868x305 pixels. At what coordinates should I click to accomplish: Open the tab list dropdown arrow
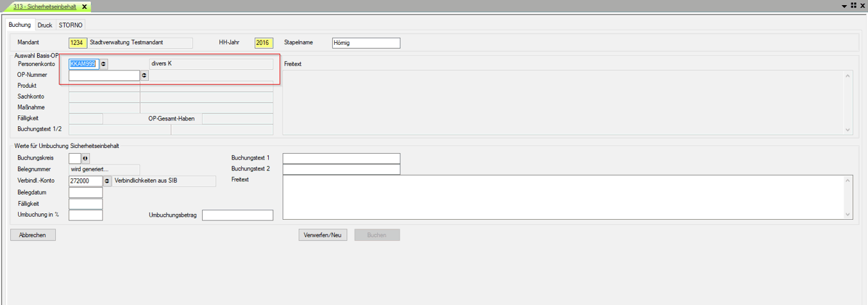click(x=845, y=6)
